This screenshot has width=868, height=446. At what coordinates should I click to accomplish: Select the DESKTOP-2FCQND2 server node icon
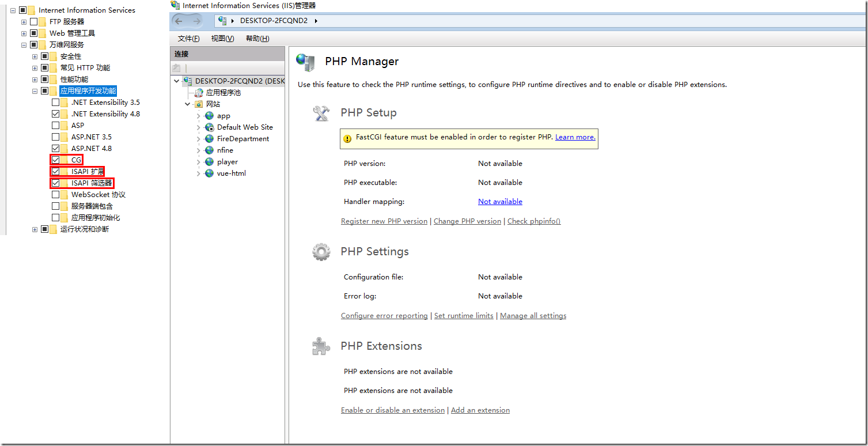click(x=187, y=81)
